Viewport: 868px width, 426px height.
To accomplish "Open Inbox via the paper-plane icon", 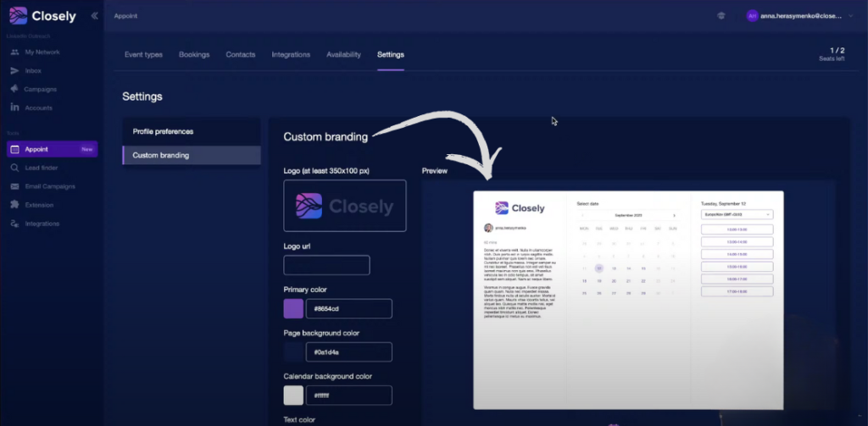I will click(x=14, y=71).
